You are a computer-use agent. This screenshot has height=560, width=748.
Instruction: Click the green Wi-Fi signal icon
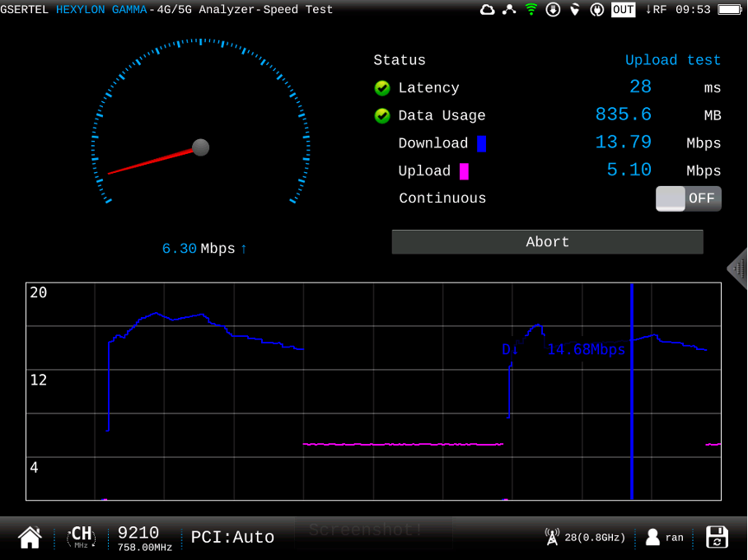(x=531, y=10)
